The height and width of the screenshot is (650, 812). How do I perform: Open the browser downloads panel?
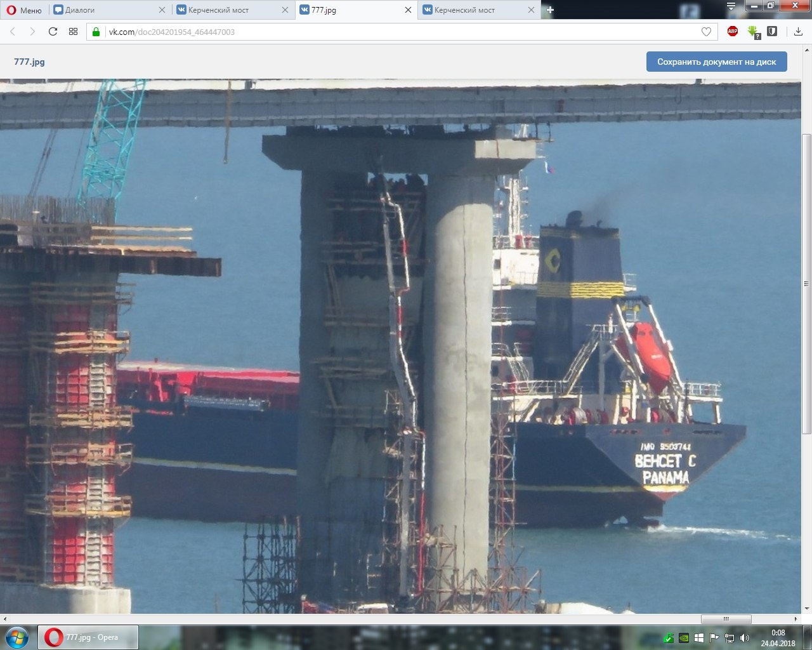798,32
